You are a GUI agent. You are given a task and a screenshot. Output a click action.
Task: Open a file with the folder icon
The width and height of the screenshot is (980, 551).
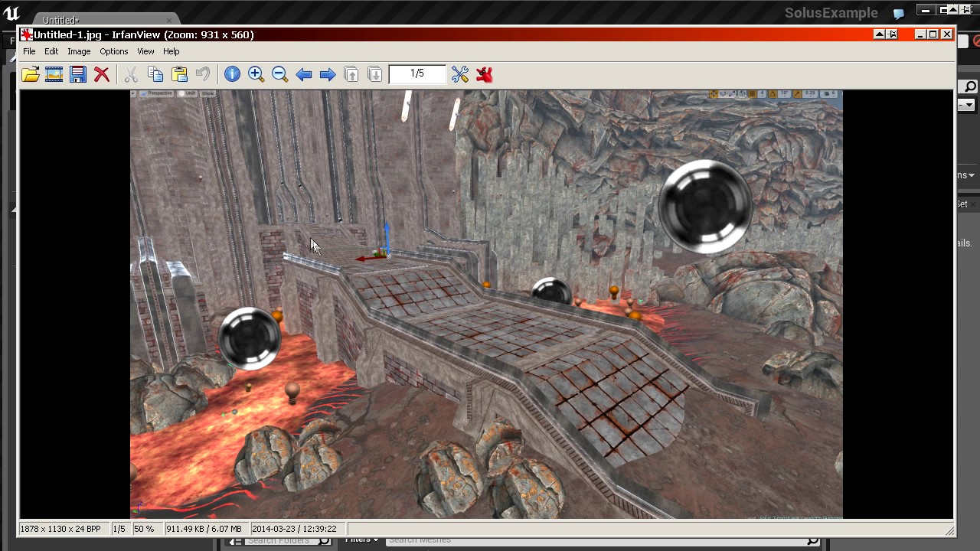coord(31,74)
